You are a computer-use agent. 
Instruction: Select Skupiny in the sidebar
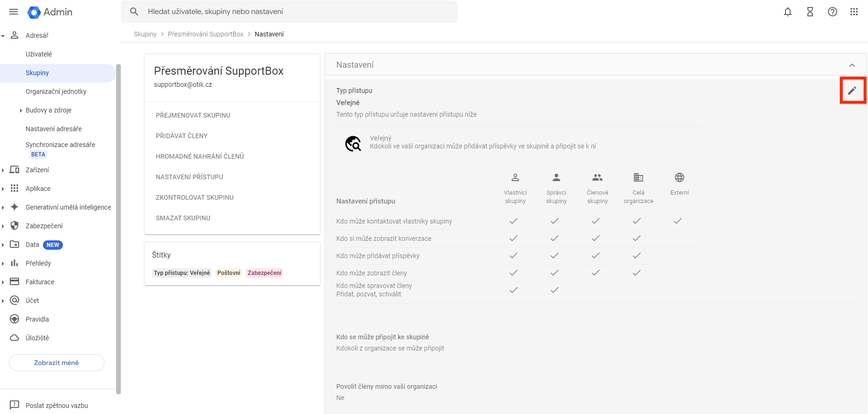(58, 73)
